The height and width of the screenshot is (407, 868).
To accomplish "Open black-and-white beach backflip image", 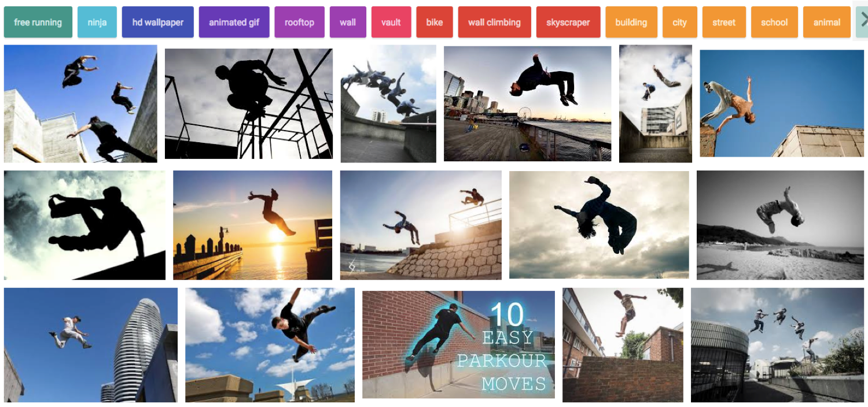I will 780,225.
